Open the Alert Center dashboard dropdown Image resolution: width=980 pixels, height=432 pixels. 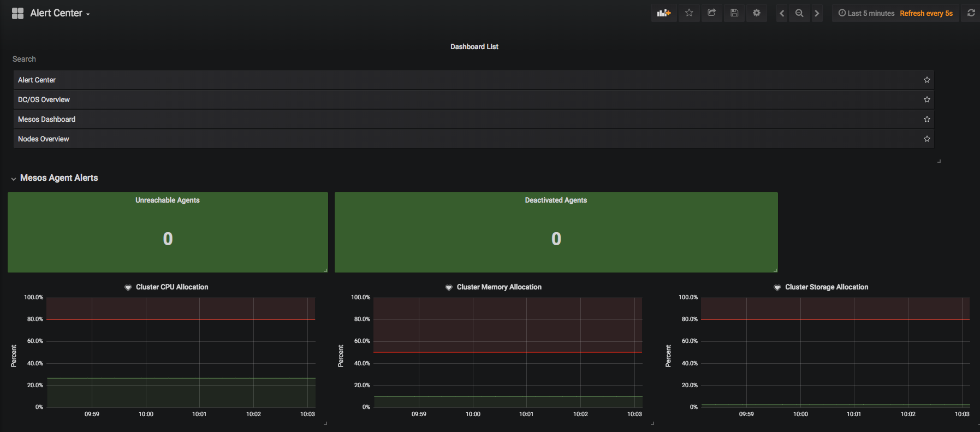tap(60, 13)
